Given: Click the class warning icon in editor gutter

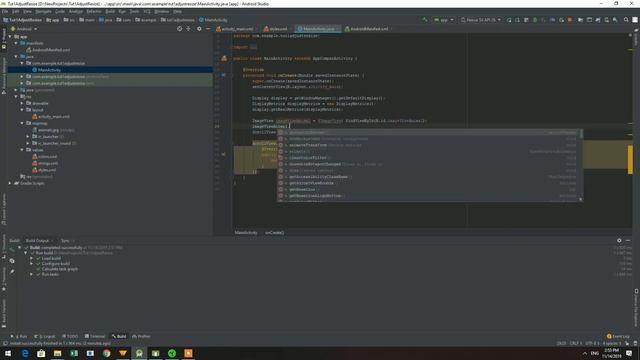Looking at the screenshot, I should pyautogui.click(x=224, y=58).
